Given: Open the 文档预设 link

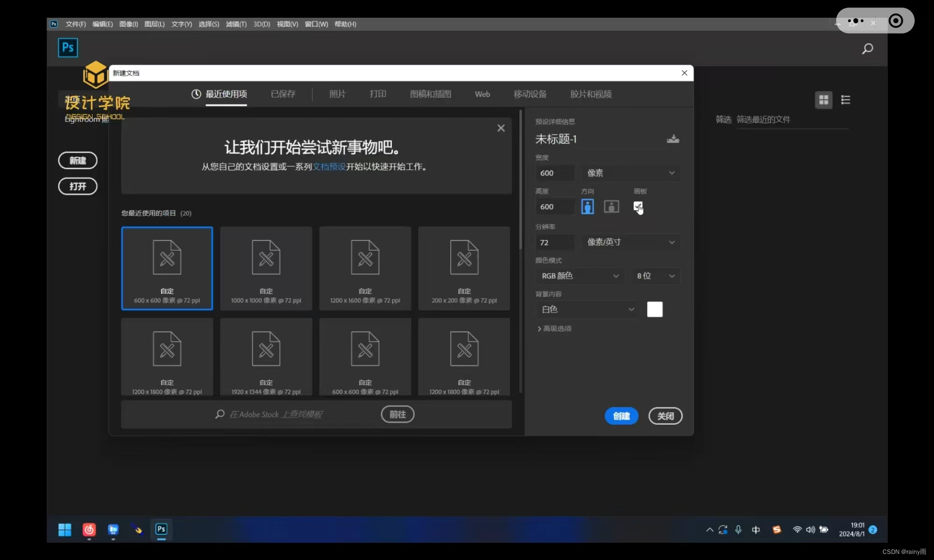Looking at the screenshot, I should click(x=329, y=167).
